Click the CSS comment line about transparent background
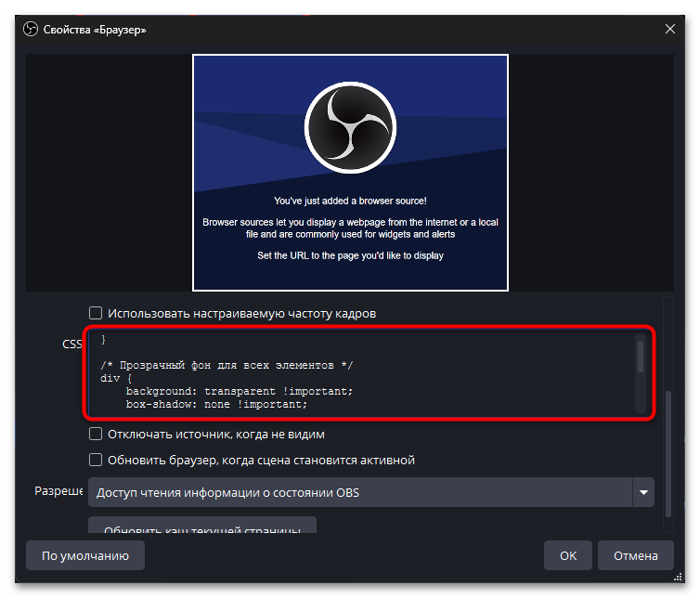The width and height of the screenshot is (700, 598). 227,365
